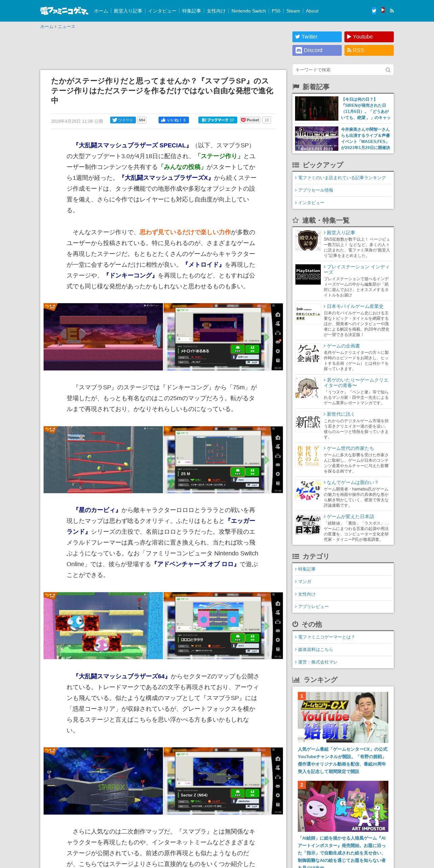Click the B!ブックマーク share button

(218, 120)
